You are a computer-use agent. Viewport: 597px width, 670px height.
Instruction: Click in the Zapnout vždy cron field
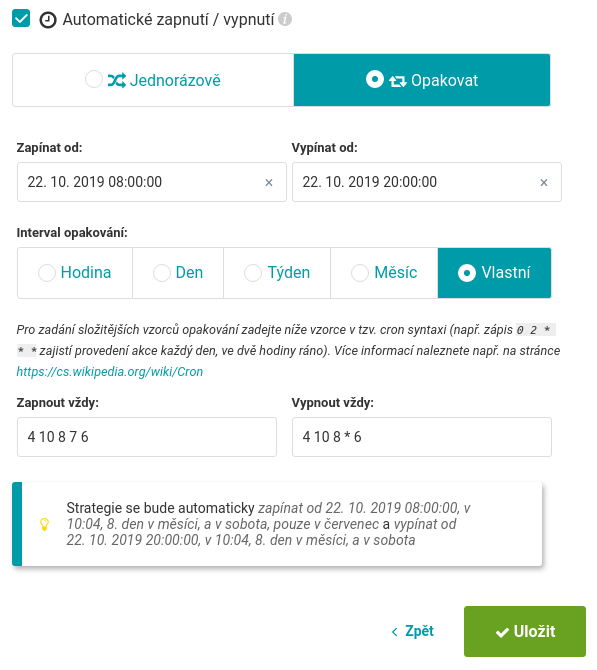click(147, 437)
